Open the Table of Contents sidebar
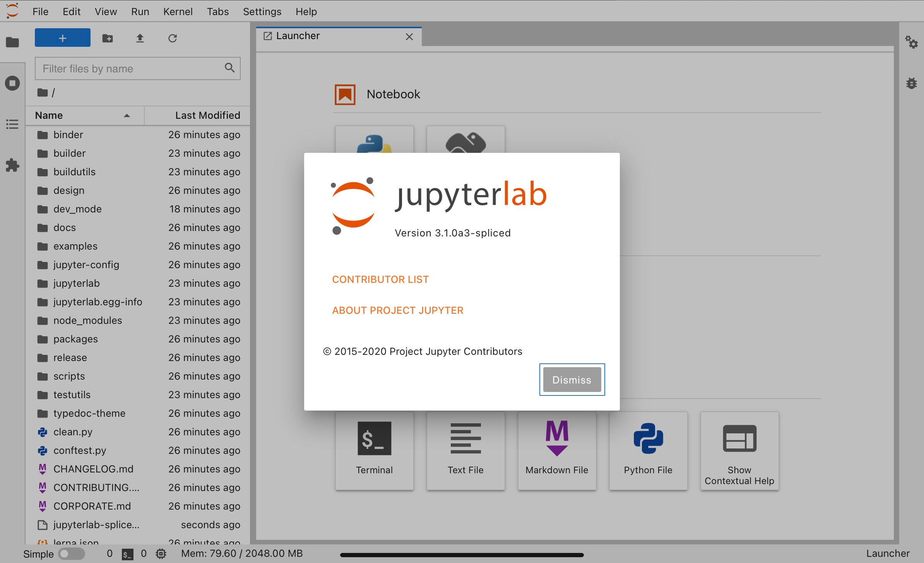This screenshot has height=563, width=924. click(12, 124)
